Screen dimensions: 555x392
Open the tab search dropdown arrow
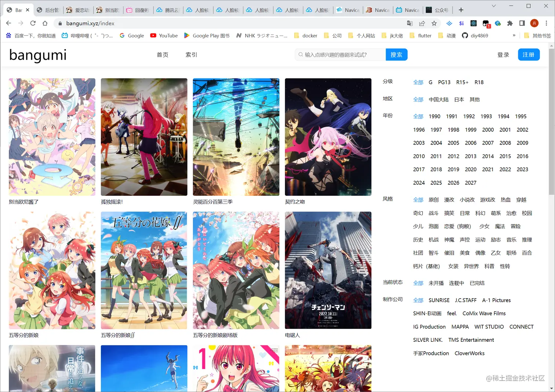(493, 6)
